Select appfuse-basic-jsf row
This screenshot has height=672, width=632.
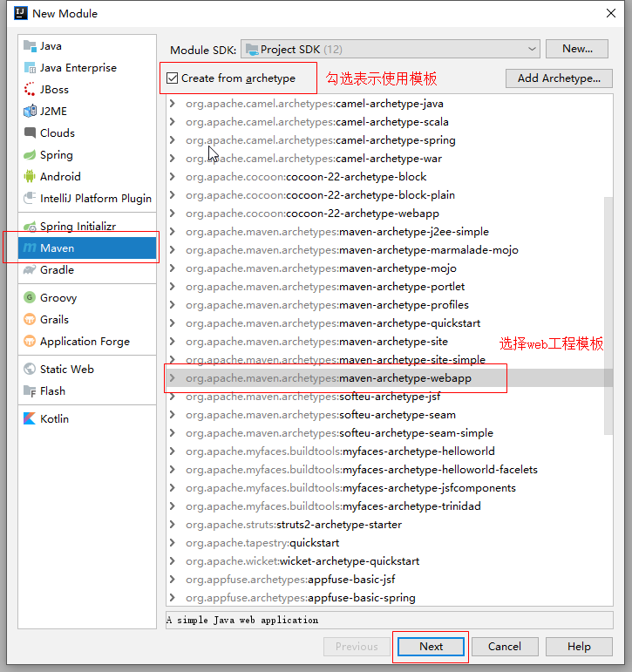click(390, 580)
